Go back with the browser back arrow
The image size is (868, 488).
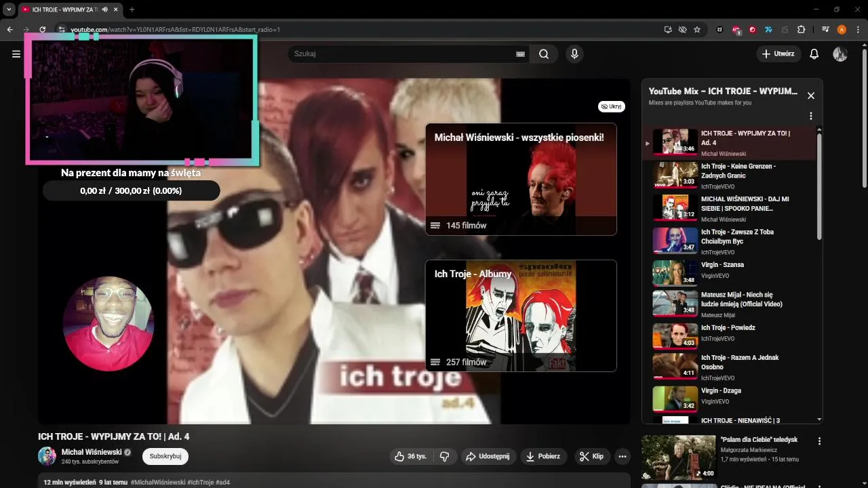coord(9,30)
